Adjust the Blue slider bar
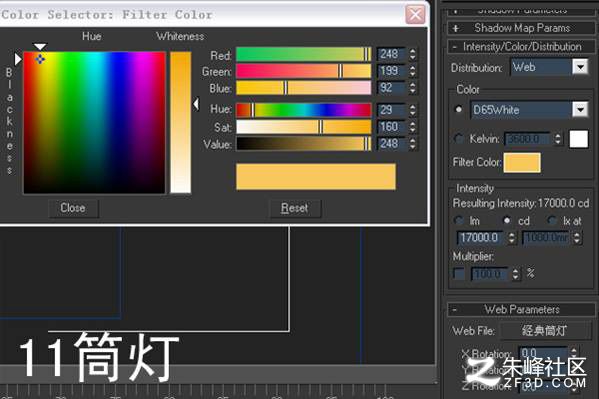The width and height of the screenshot is (599, 399). point(303,88)
